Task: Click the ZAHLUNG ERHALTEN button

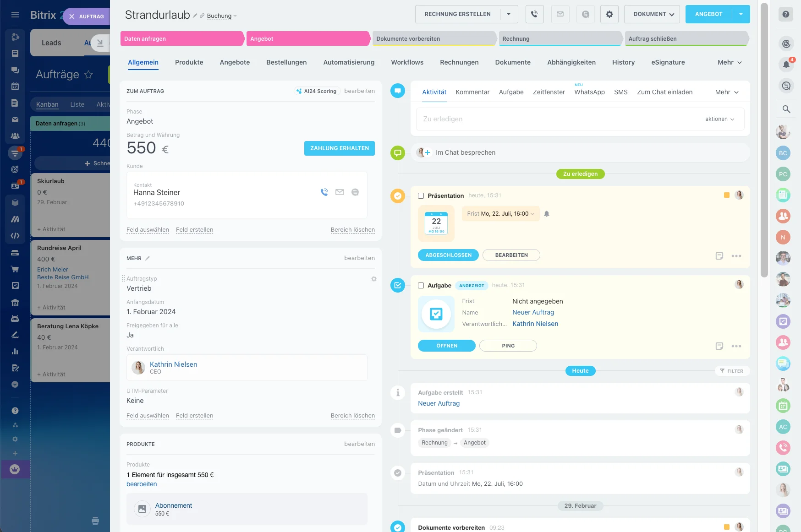Action: 339,148
